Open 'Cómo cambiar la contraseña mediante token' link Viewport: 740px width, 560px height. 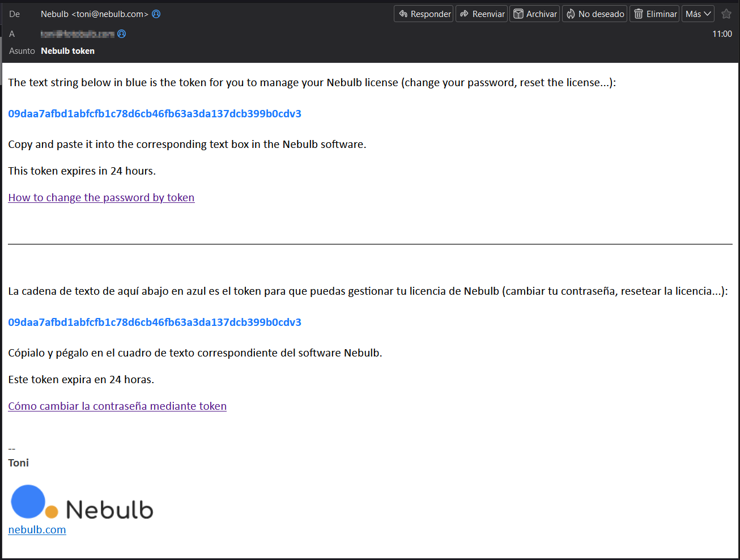coord(117,406)
